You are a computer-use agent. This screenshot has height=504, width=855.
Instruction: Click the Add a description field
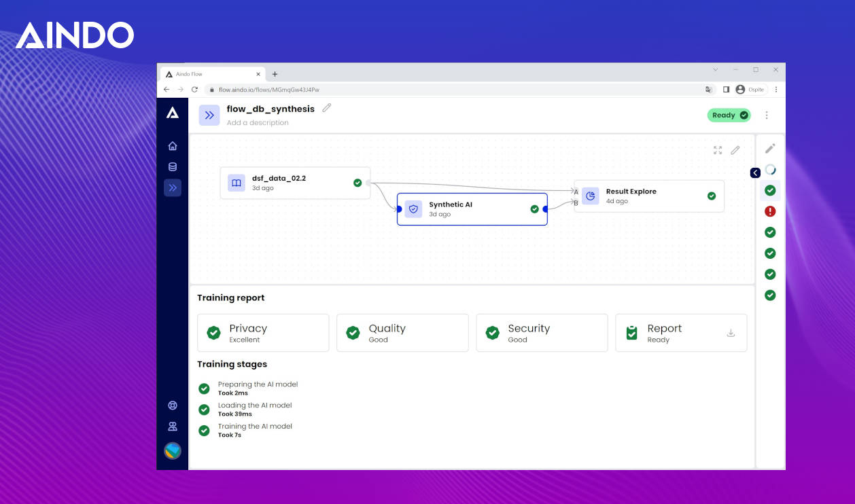(x=258, y=123)
